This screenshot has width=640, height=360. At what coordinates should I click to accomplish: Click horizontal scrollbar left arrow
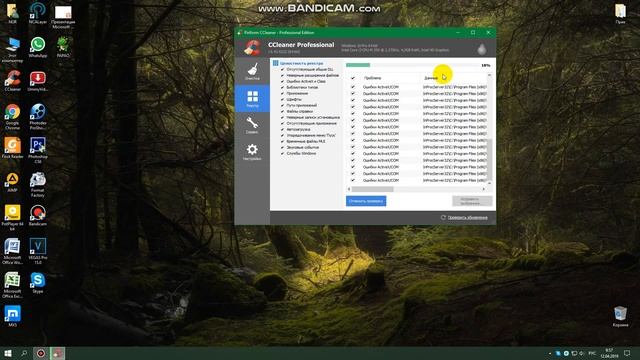click(x=349, y=189)
